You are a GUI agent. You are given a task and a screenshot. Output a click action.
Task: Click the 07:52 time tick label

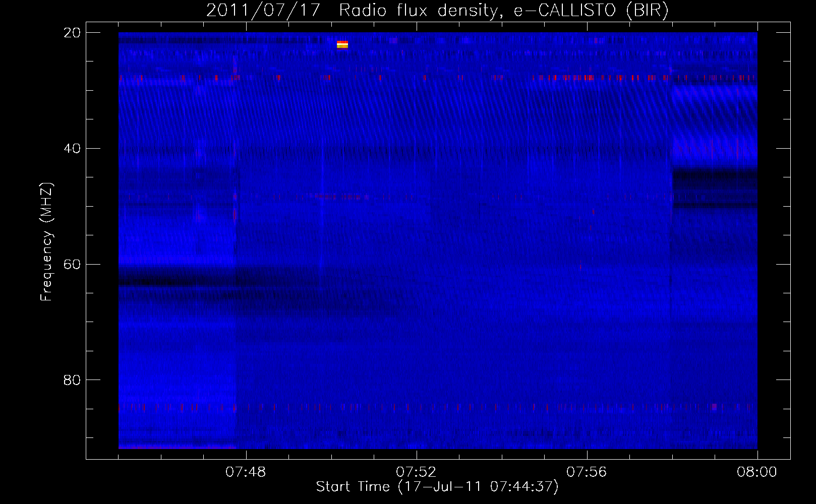click(416, 472)
